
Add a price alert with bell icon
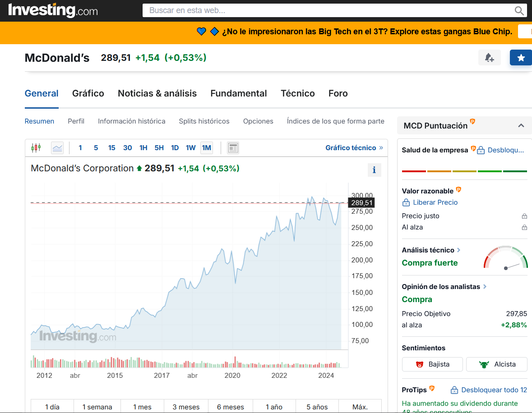click(x=489, y=58)
